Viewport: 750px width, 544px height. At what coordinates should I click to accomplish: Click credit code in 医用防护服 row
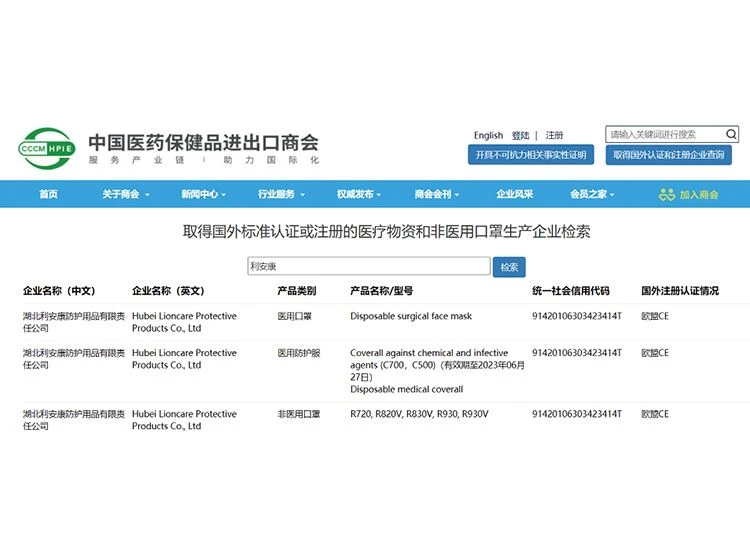577,353
